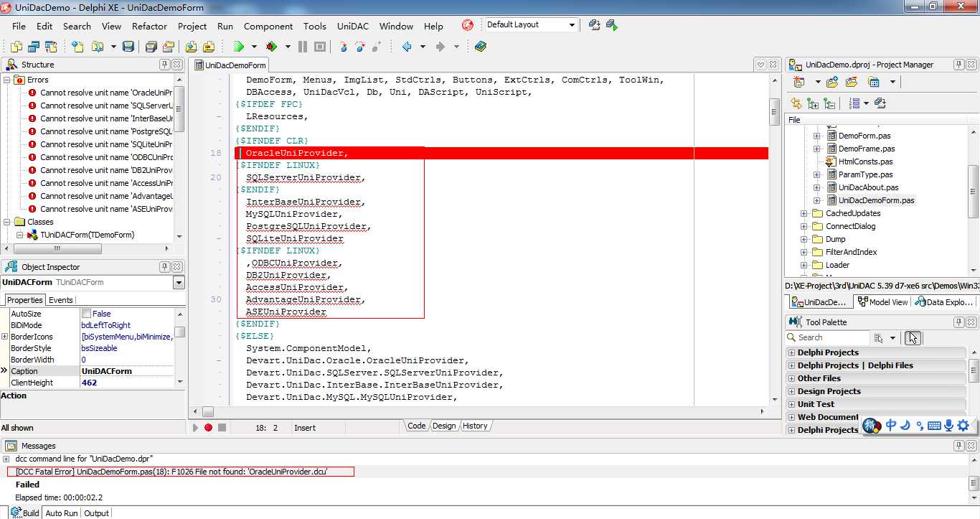Open the Object Inspector component selector dropdown
The height and width of the screenshot is (519, 980).
coord(179,283)
